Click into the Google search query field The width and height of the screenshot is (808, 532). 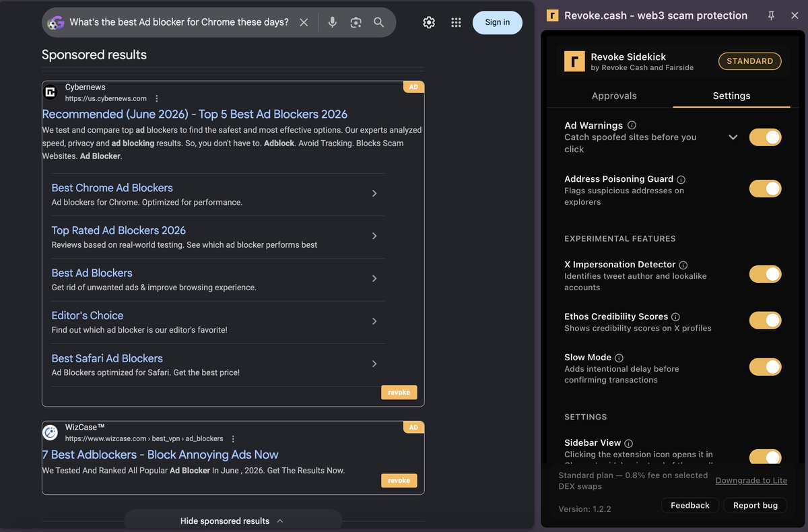[x=179, y=22]
